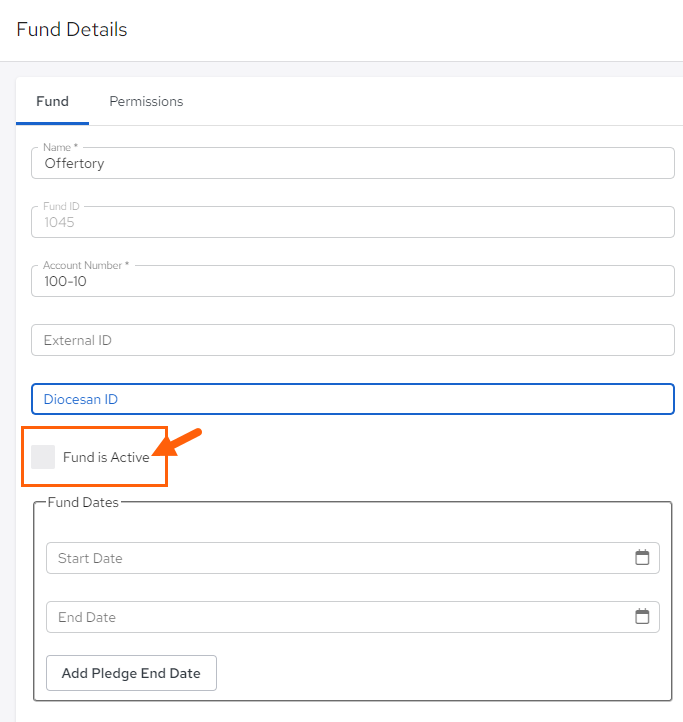
Task: Click the Fund Details page heading
Action: [x=72, y=29]
